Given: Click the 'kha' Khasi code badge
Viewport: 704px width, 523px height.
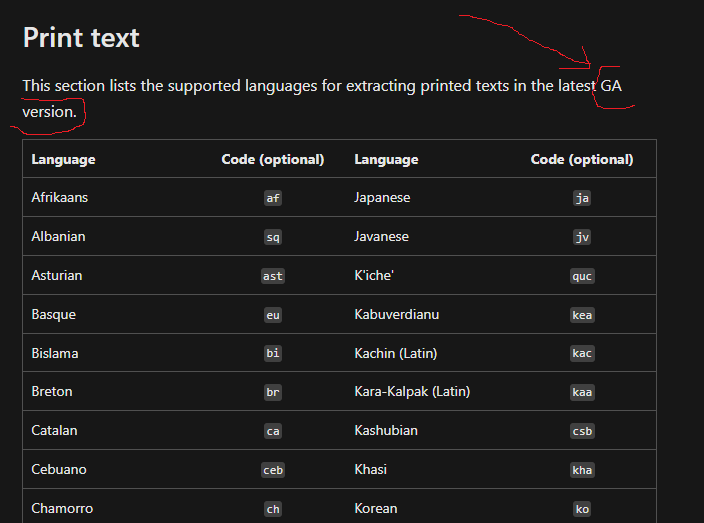Looking at the screenshot, I should [x=582, y=470].
